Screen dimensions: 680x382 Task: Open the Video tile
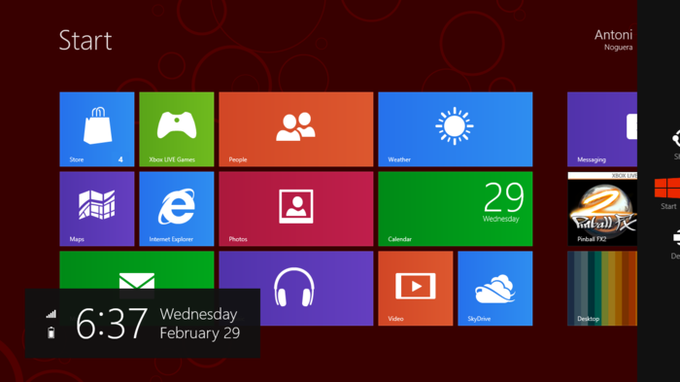pyautogui.click(x=415, y=288)
